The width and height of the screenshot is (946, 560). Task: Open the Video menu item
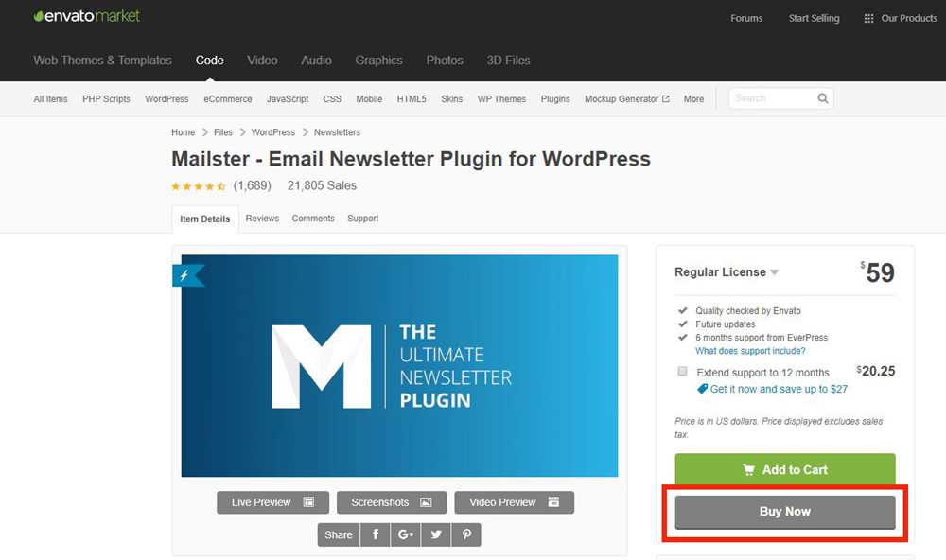click(262, 61)
